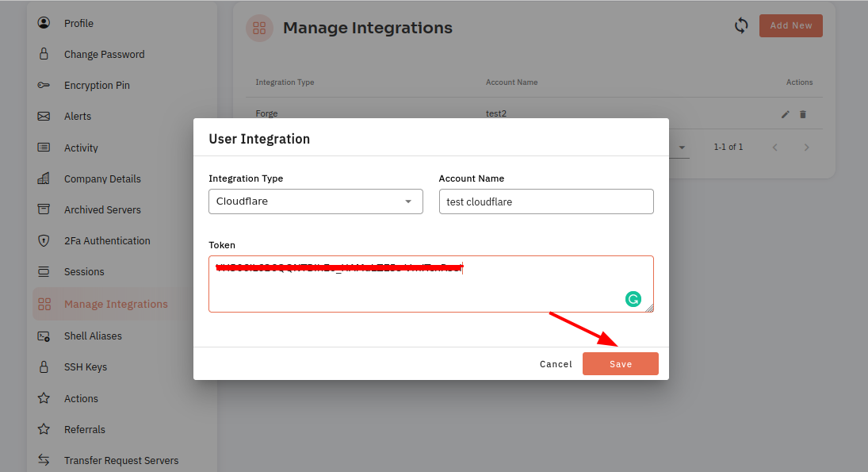
Task: Click the Alerts envelope icon
Action: 44,116
